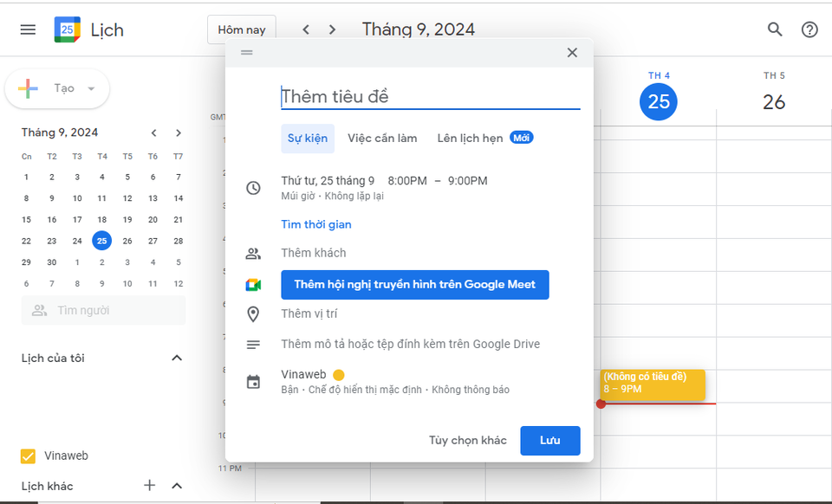Open the main hamburger menu
The height and width of the screenshot is (504, 832).
click(28, 29)
